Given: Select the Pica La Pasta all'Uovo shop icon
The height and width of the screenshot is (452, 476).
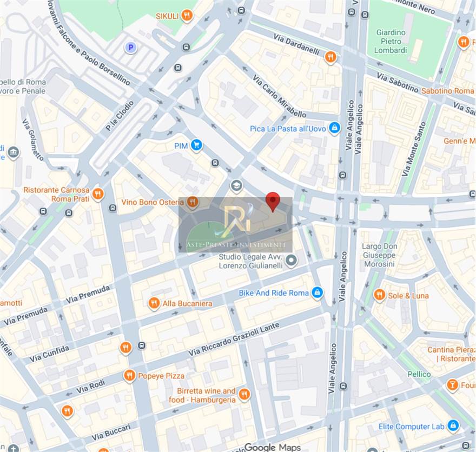Looking at the screenshot, I should click(x=334, y=128).
